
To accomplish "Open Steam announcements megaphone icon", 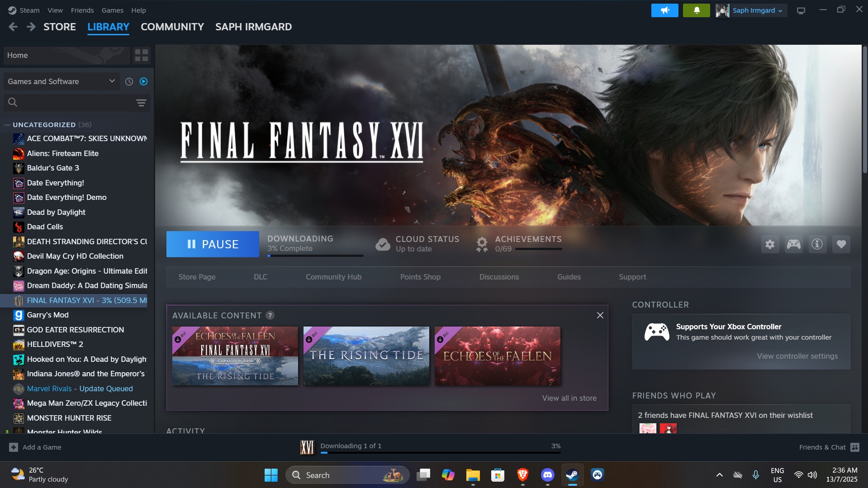I will (x=664, y=10).
